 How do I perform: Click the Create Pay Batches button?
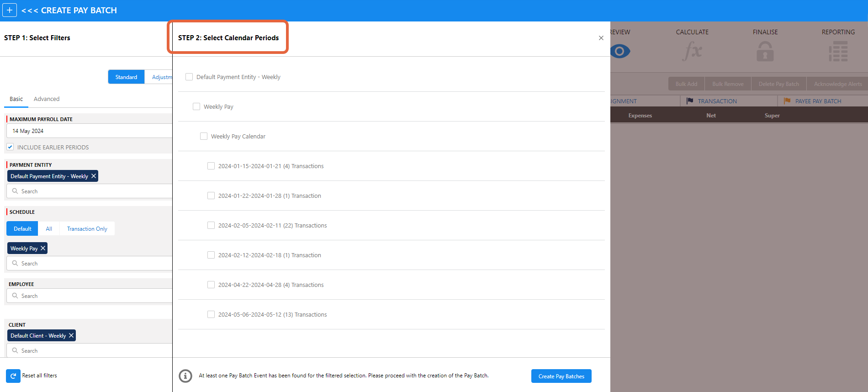click(x=561, y=376)
